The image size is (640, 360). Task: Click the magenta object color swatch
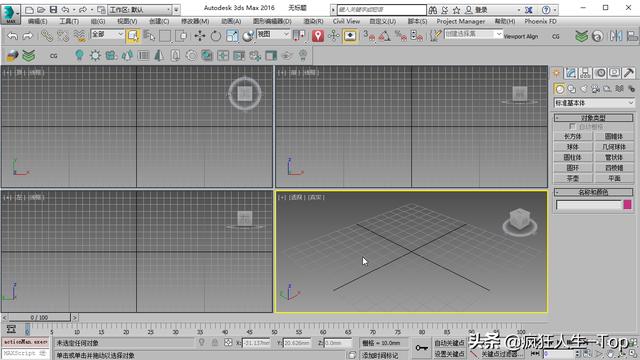(628, 204)
